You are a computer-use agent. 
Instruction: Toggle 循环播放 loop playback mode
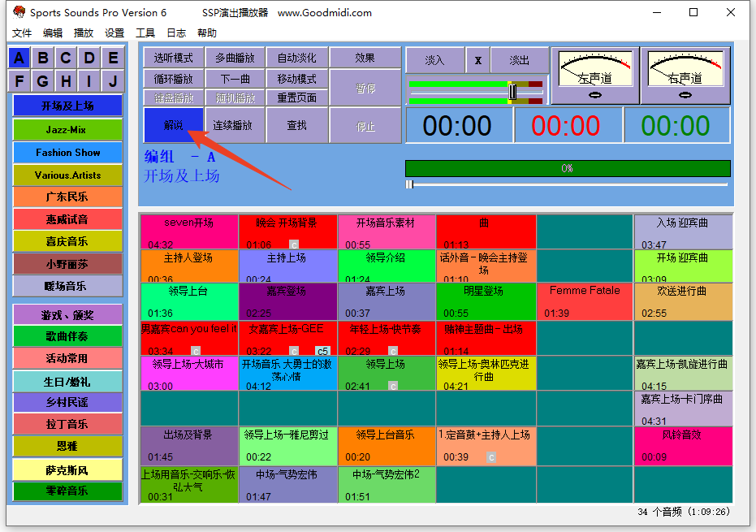click(x=173, y=79)
